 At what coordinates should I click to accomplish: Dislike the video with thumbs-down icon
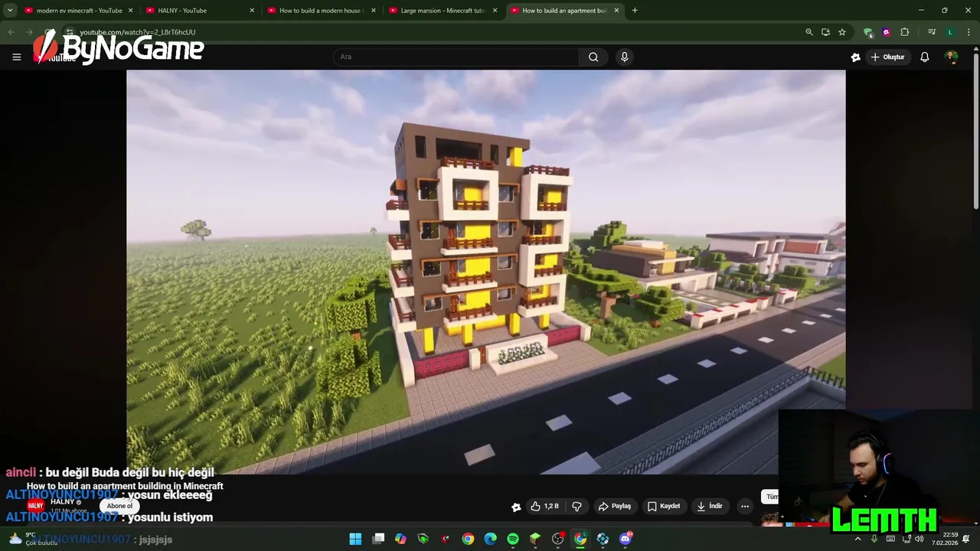pos(577,506)
